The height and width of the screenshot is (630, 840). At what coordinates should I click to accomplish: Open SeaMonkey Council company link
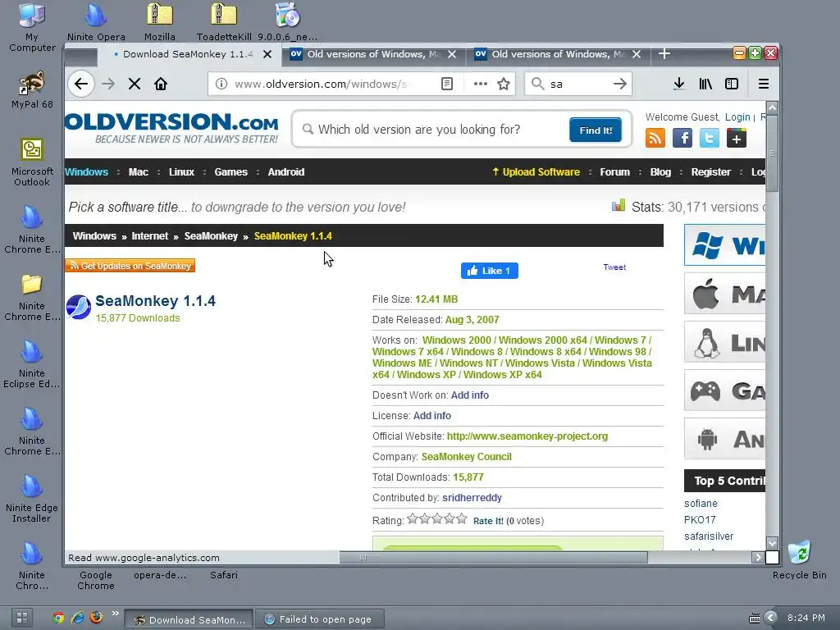466,456
